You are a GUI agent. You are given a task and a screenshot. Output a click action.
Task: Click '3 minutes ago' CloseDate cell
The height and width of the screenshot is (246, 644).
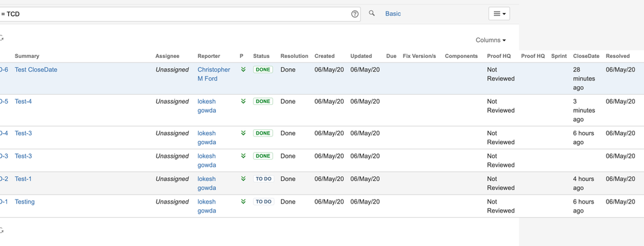coord(584,110)
